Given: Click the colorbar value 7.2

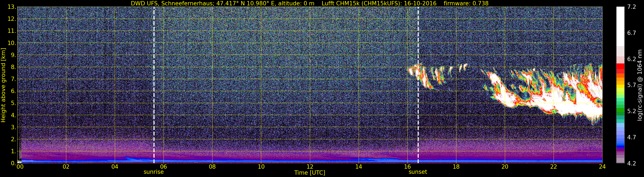Looking at the screenshot, I should (632, 7).
